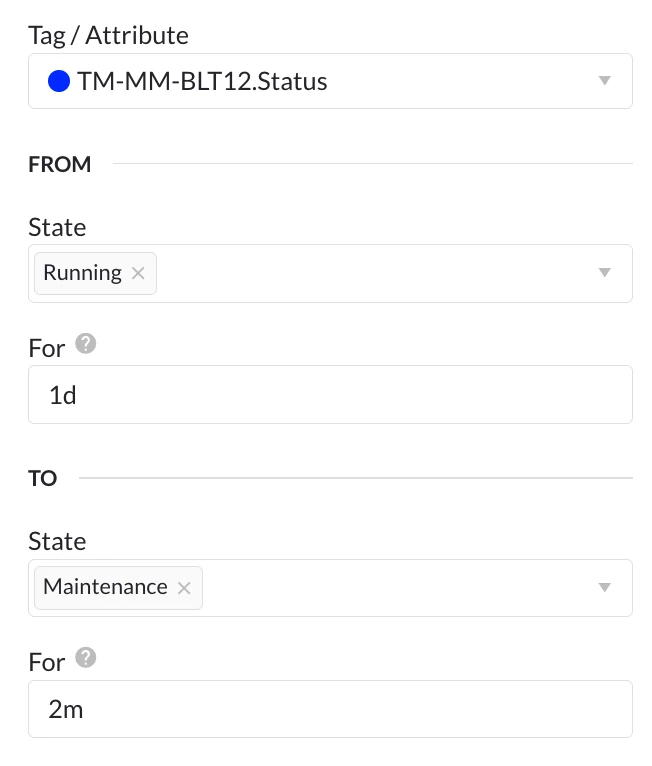Click the Running chip label
This screenshot has width=652, height=766.
click(82, 273)
